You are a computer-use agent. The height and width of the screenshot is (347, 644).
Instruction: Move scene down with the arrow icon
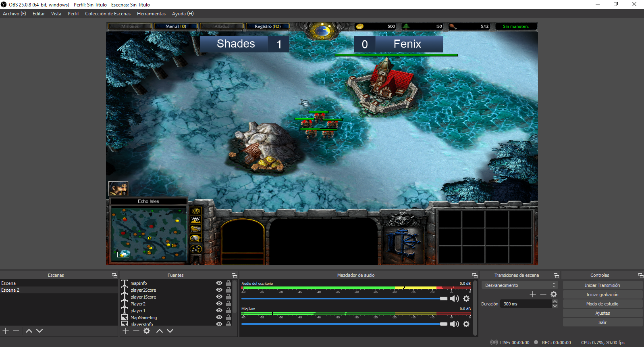39,331
